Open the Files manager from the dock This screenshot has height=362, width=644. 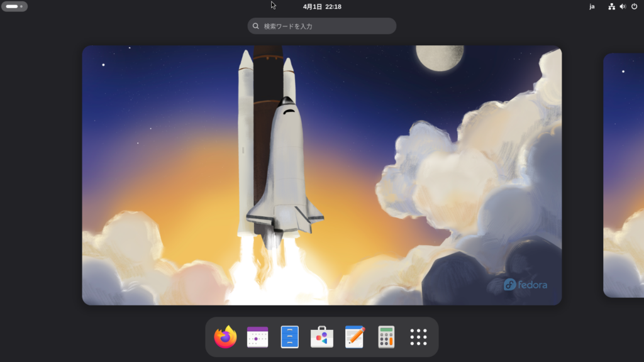[x=290, y=337]
